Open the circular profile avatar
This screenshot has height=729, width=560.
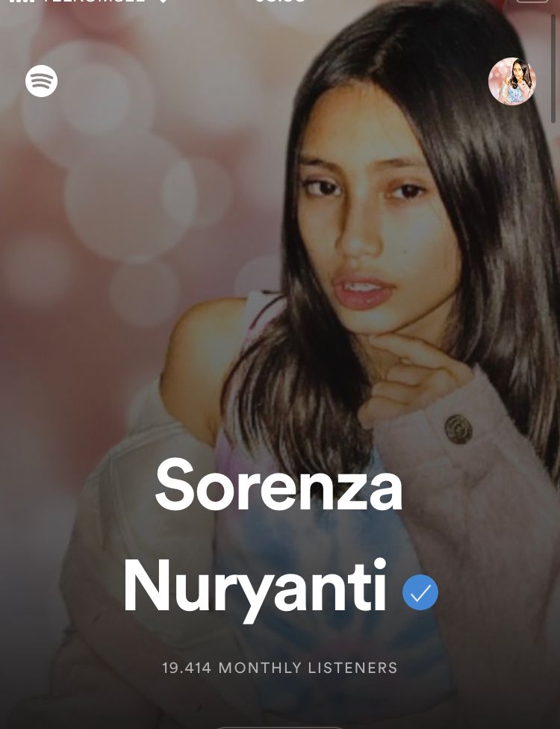[512, 81]
